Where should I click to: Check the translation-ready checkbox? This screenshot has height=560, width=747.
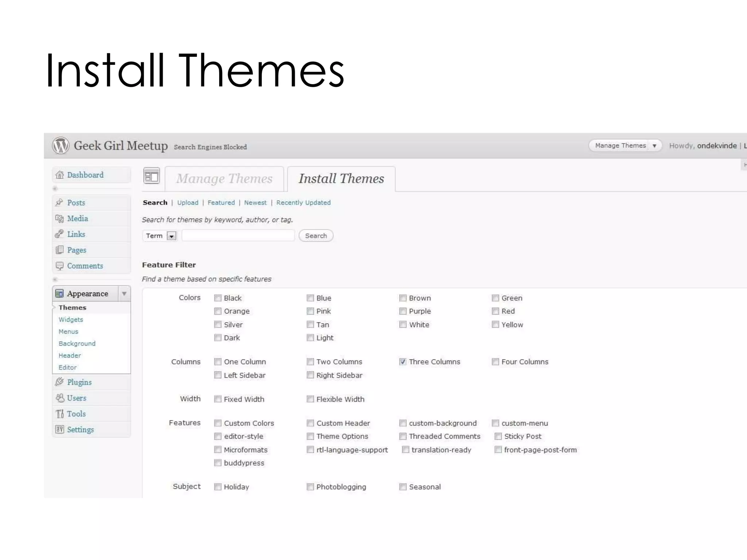pyautogui.click(x=405, y=450)
